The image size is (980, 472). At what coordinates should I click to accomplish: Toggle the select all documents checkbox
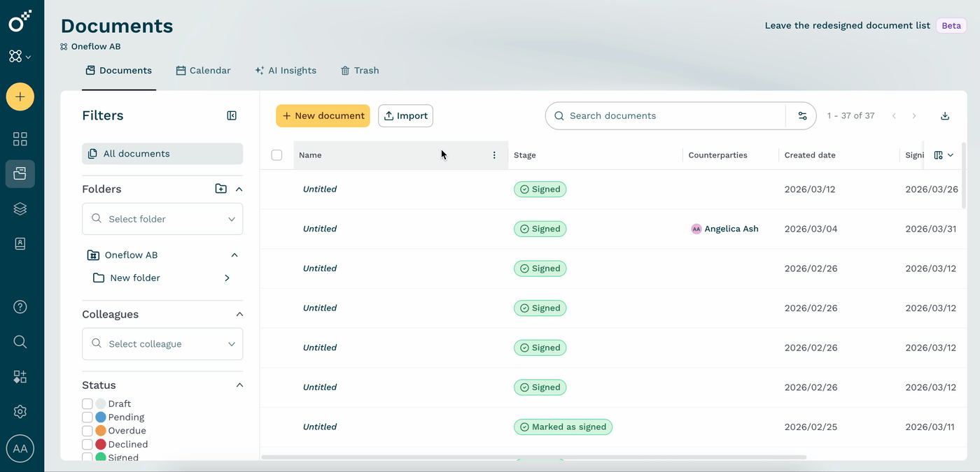click(276, 155)
